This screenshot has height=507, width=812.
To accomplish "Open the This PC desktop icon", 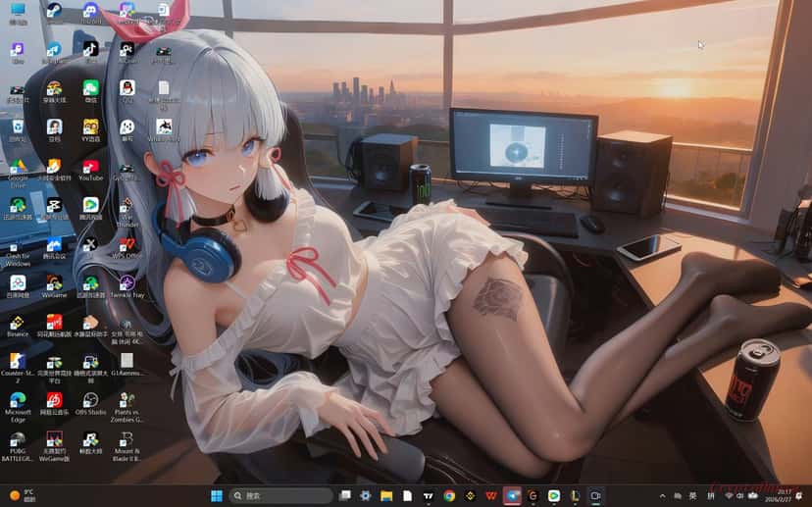I will pos(18,13).
